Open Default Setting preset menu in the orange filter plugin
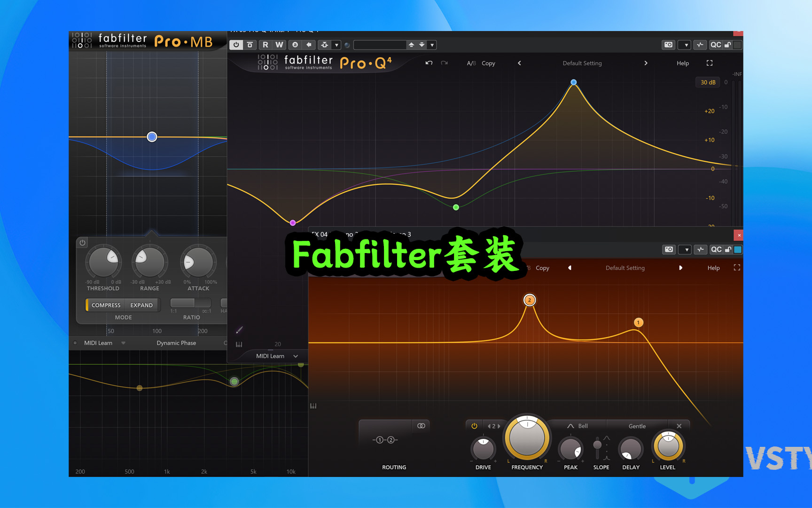 click(x=625, y=268)
